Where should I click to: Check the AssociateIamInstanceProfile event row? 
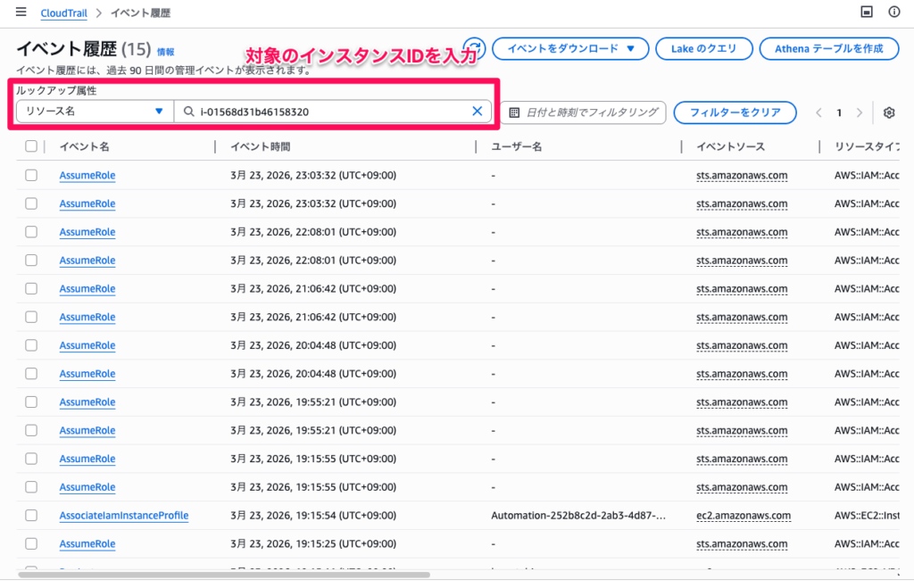(x=31, y=516)
